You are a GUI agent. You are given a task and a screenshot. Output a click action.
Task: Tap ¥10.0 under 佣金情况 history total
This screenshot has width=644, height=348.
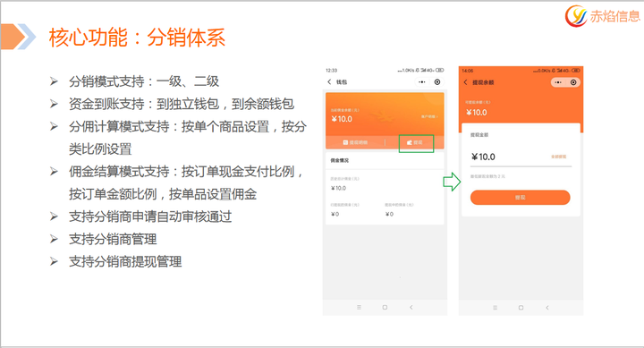click(x=338, y=188)
